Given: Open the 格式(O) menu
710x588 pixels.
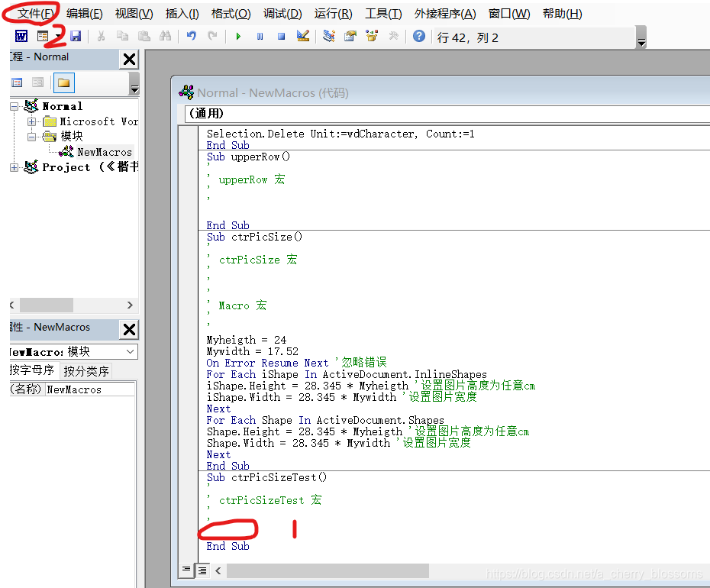Looking at the screenshot, I should 231,14.
